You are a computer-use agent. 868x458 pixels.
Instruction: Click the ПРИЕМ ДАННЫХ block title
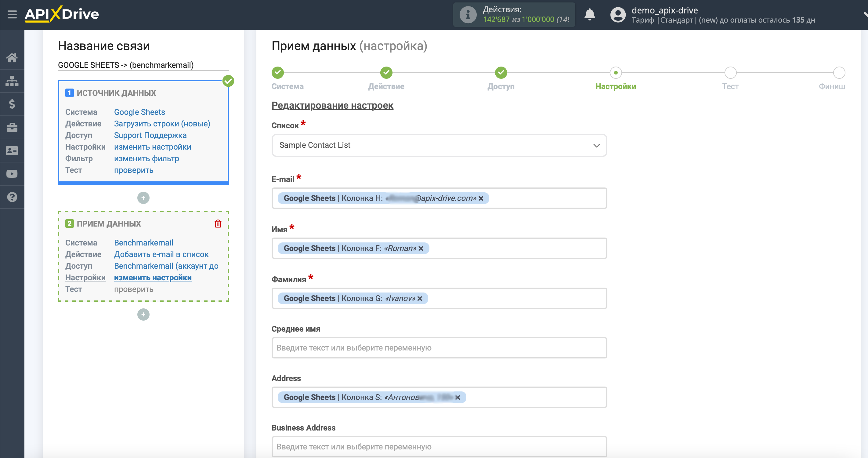(x=109, y=224)
